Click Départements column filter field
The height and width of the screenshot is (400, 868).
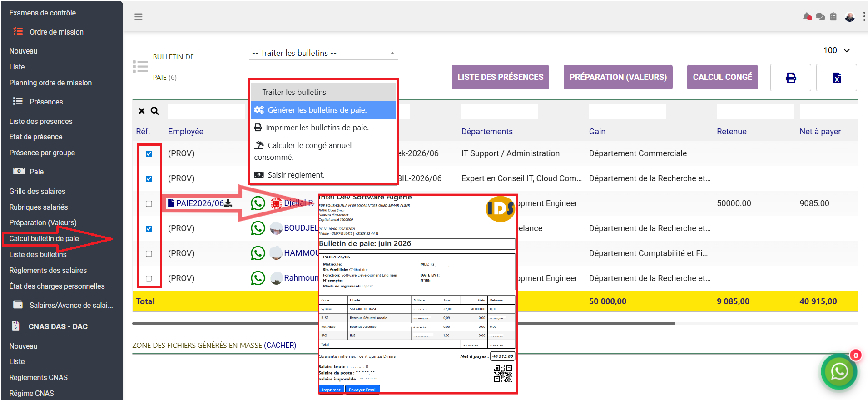[x=500, y=111]
